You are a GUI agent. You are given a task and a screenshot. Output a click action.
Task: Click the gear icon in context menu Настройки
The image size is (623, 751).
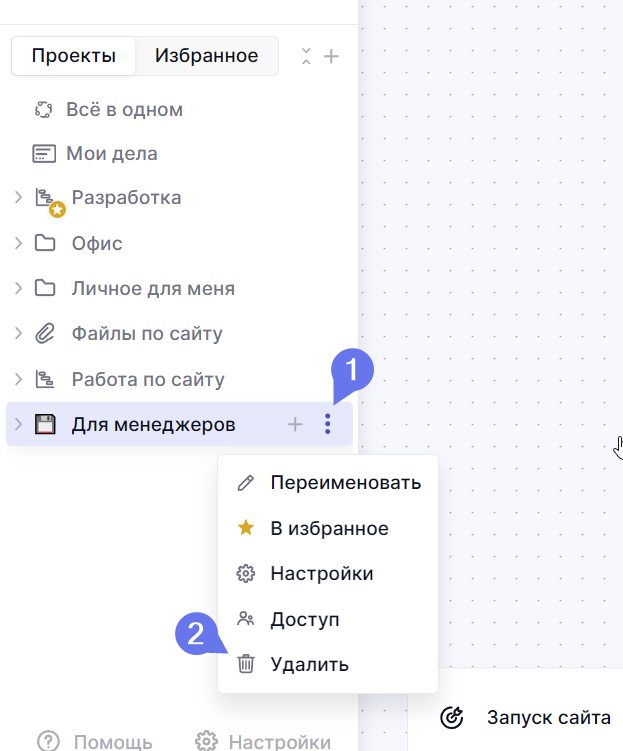coord(246,574)
